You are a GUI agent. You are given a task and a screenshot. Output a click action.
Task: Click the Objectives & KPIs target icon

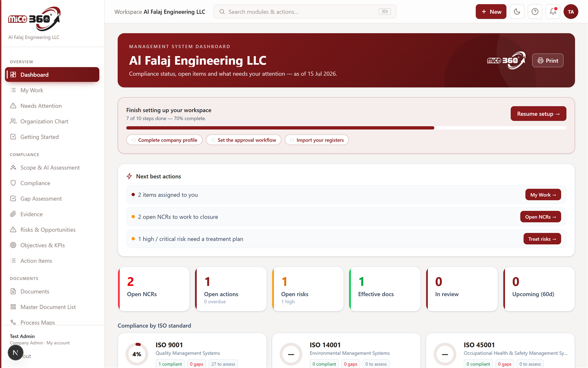13,245
